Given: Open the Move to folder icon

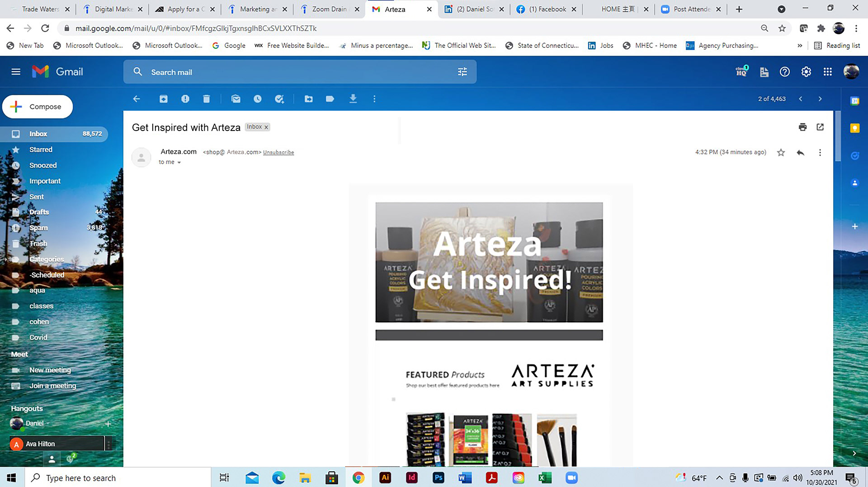Looking at the screenshot, I should click(309, 98).
